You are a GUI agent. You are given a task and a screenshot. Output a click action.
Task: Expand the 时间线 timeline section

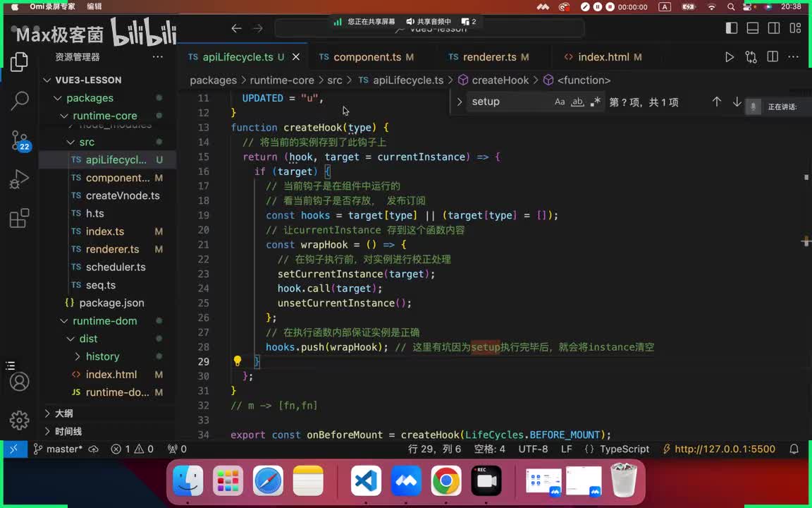[x=47, y=431]
